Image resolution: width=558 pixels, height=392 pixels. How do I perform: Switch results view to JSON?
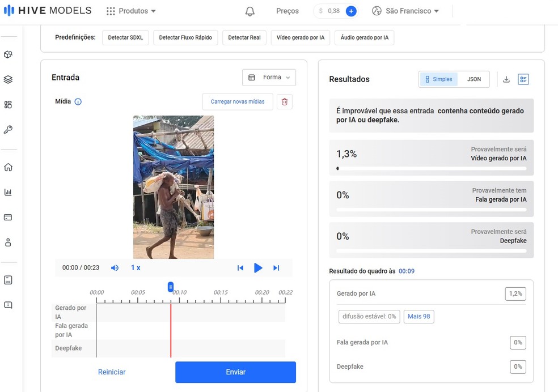tap(474, 79)
